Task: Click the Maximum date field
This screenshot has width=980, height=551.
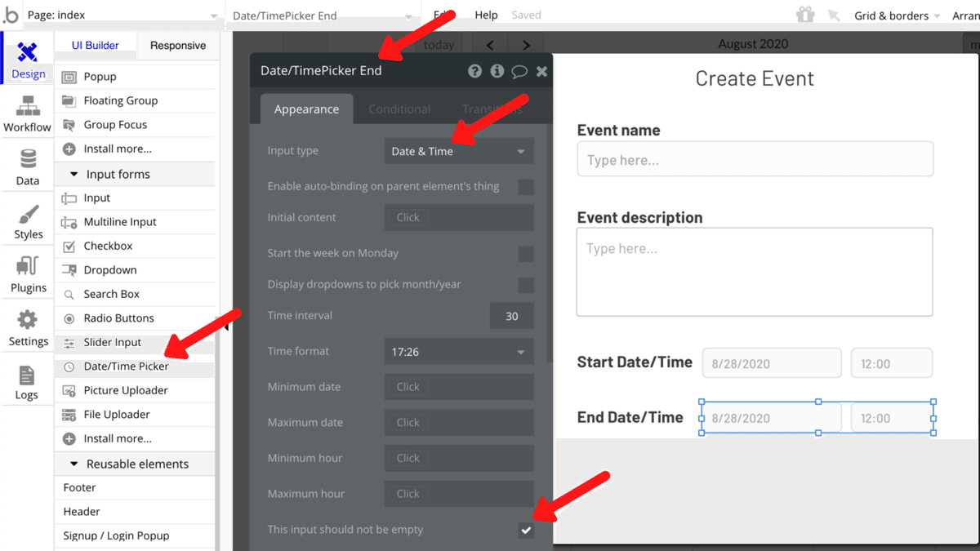Action: 459,423
